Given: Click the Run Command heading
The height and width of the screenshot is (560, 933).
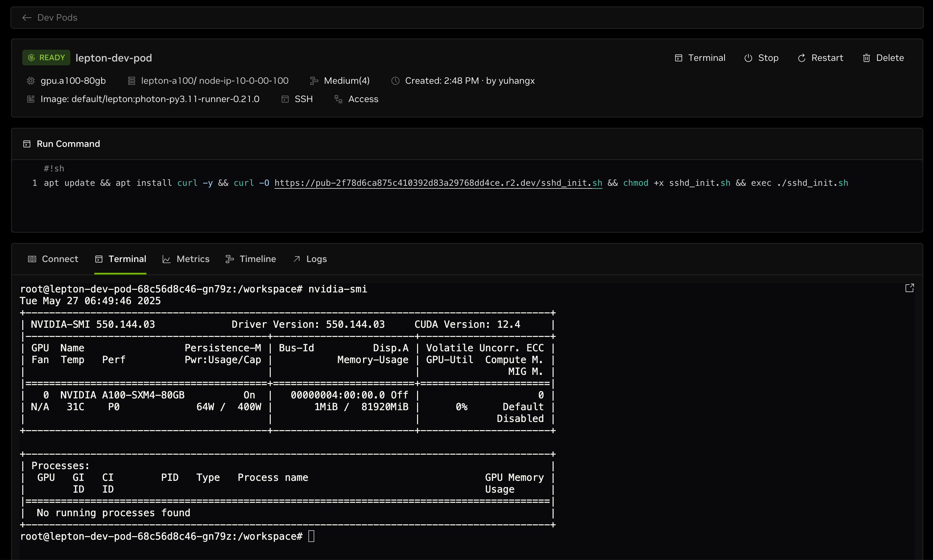Looking at the screenshot, I should 68,144.
